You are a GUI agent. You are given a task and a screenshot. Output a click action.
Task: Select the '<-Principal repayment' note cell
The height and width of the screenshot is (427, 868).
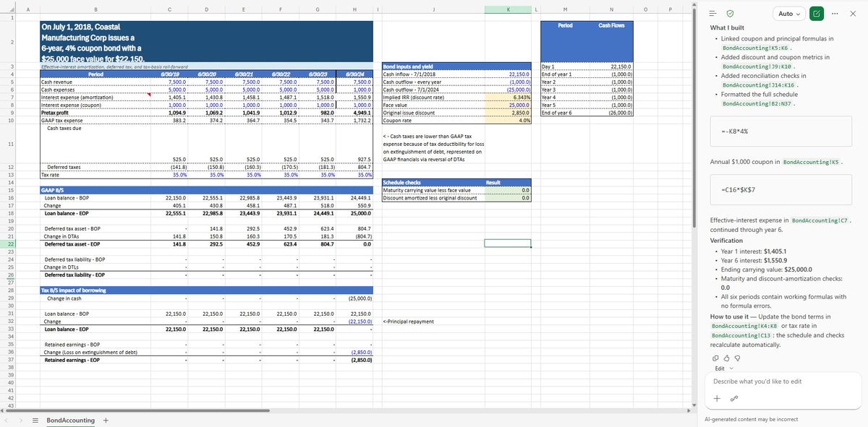(433, 322)
